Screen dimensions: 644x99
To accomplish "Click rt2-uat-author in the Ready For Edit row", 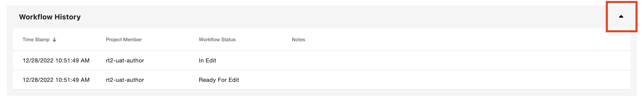I will click(125, 80).
